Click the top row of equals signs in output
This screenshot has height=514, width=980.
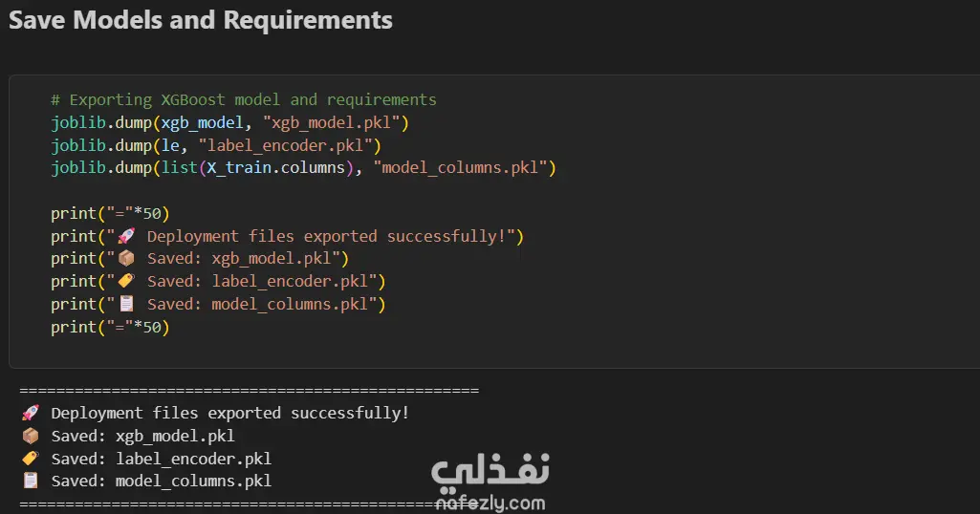[250, 391]
